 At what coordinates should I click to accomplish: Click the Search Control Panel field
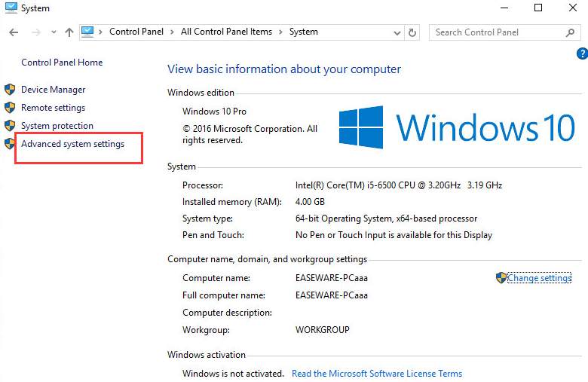[x=504, y=32]
